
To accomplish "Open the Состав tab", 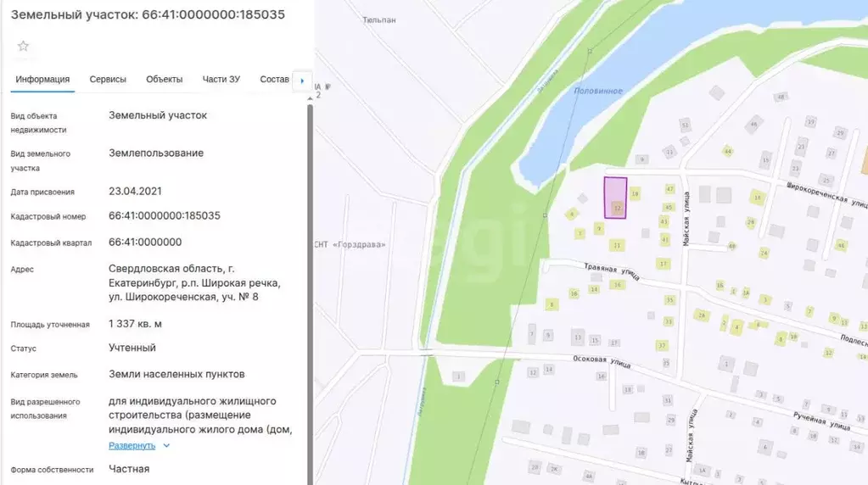I will pyautogui.click(x=275, y=80).
